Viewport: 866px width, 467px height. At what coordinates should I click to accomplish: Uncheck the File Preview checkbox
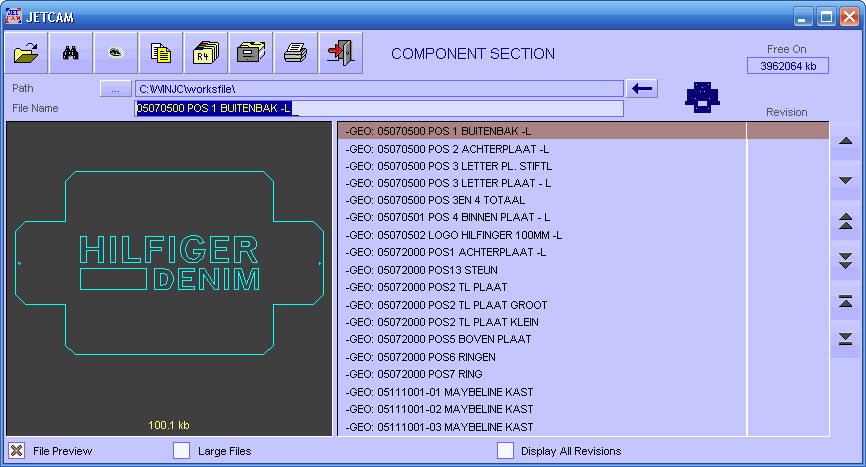(17, 450)
